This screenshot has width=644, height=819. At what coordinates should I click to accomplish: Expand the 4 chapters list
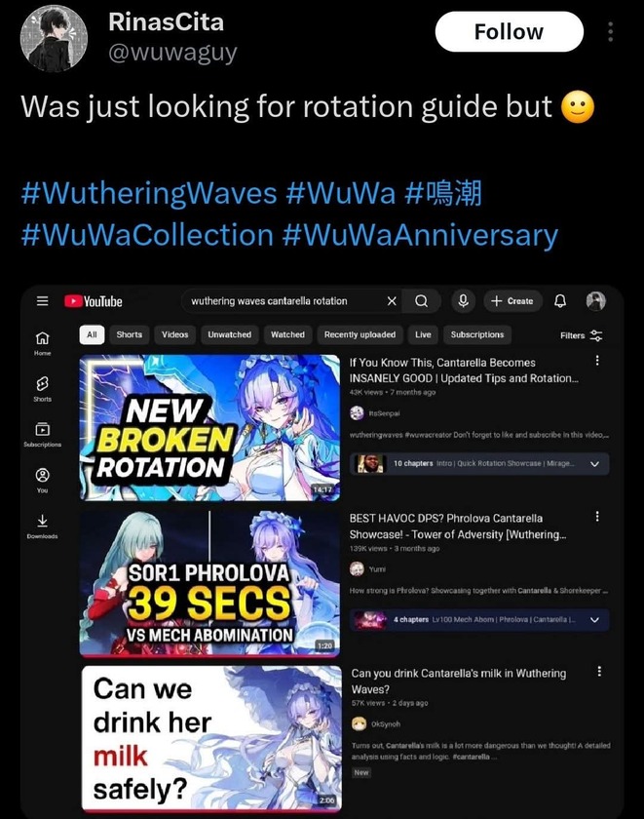click(x=594, y=620)
